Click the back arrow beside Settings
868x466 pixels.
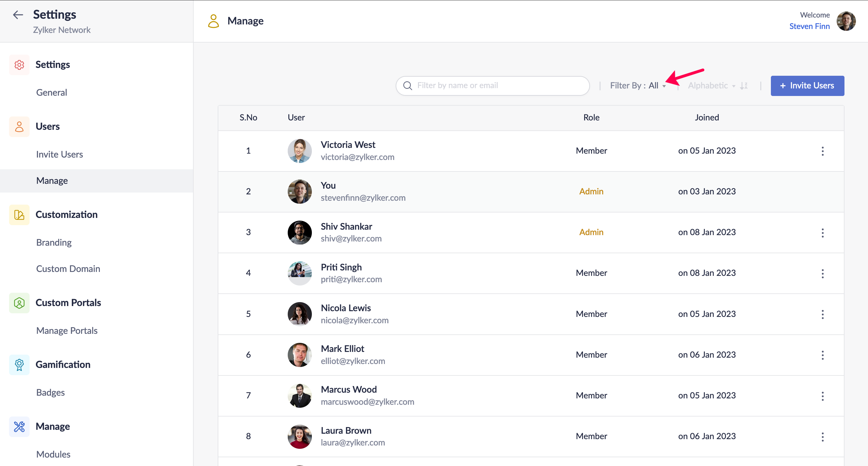[17, 15]
